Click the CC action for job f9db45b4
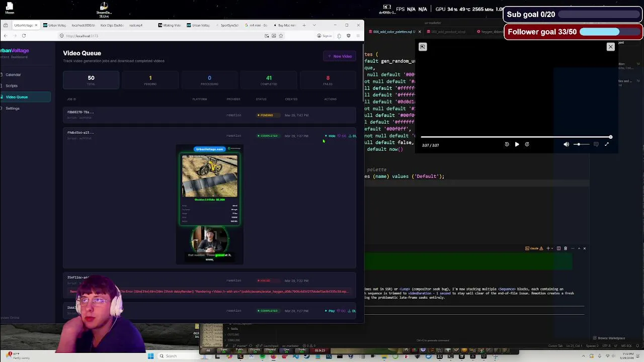Screen dimensions: 644x362 (342, 136)
